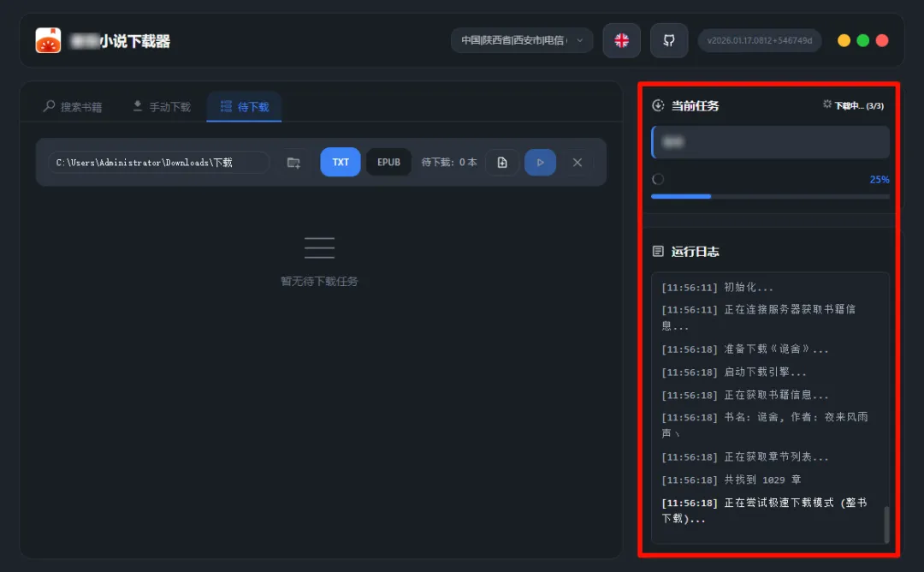
Task: Click log line 正在获取书籍信息
Action: click(x=745, y=395)
